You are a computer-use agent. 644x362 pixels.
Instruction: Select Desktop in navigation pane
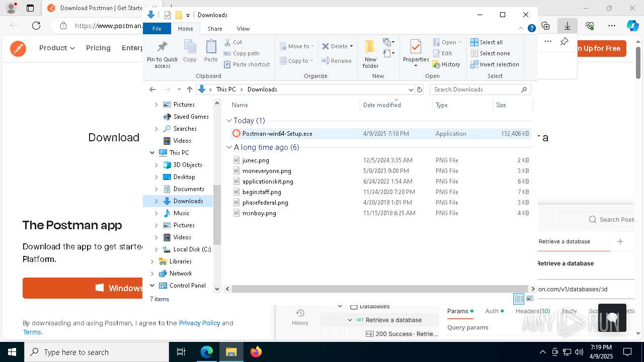(x=184, y=177)
